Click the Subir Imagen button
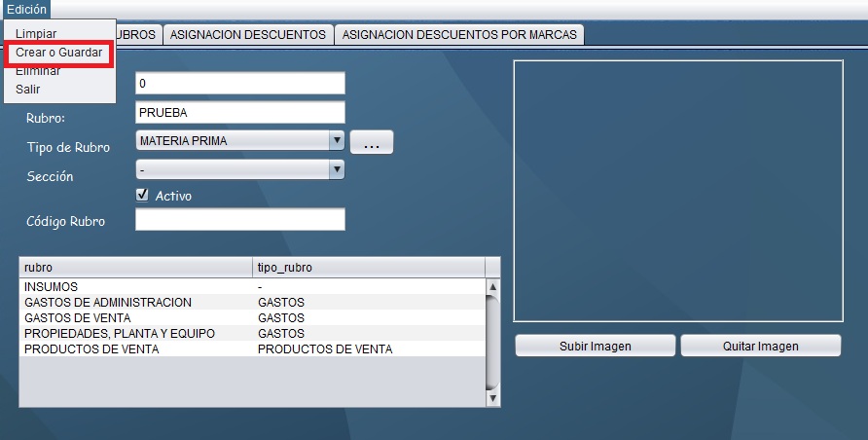Screen dimensions: 868x440 point(595,346)
